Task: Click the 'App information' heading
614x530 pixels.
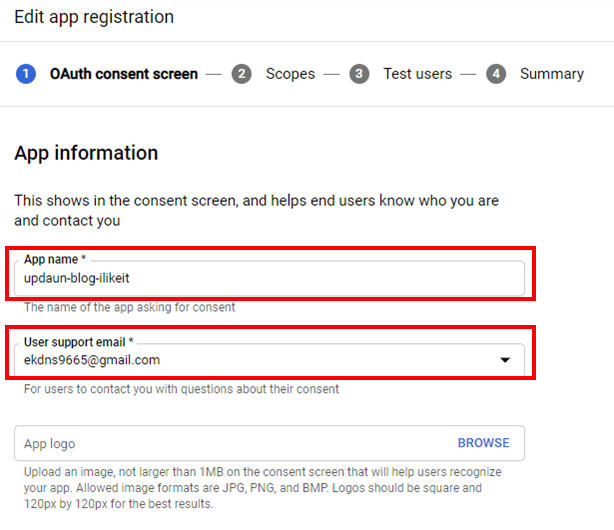Action: click(x=86, y=153)
